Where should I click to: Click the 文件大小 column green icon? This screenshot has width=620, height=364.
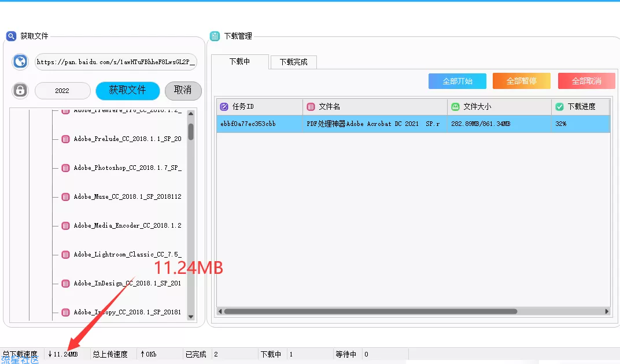[455, 107]
